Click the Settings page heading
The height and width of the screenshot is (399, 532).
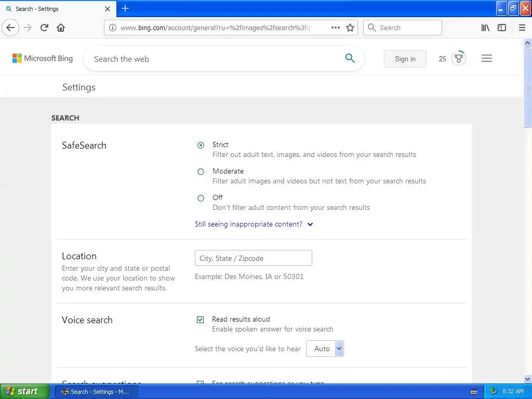click(x=79, y=87)
